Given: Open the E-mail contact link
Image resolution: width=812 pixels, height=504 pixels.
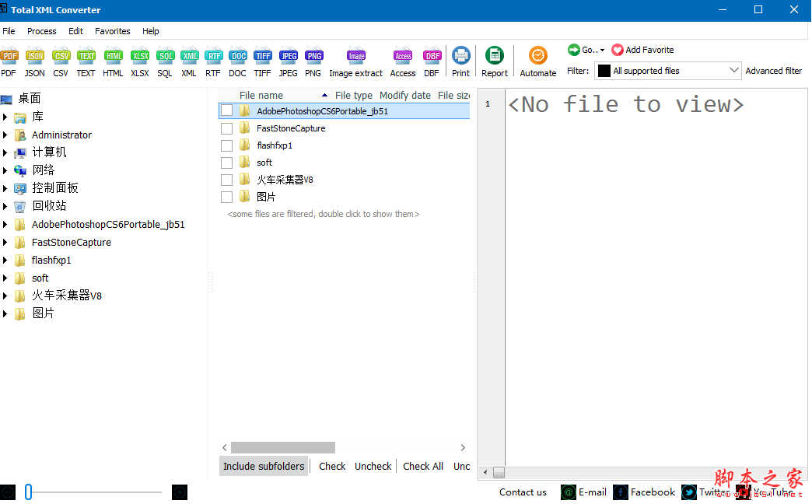Looking at the screenshot, I should (x=584, y=492).
